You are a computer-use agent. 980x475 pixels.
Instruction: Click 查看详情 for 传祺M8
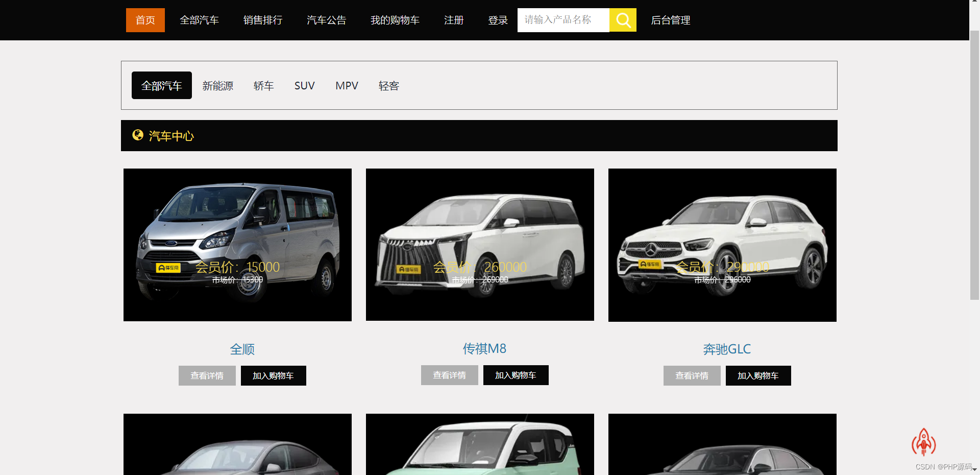tap(450, 375)
